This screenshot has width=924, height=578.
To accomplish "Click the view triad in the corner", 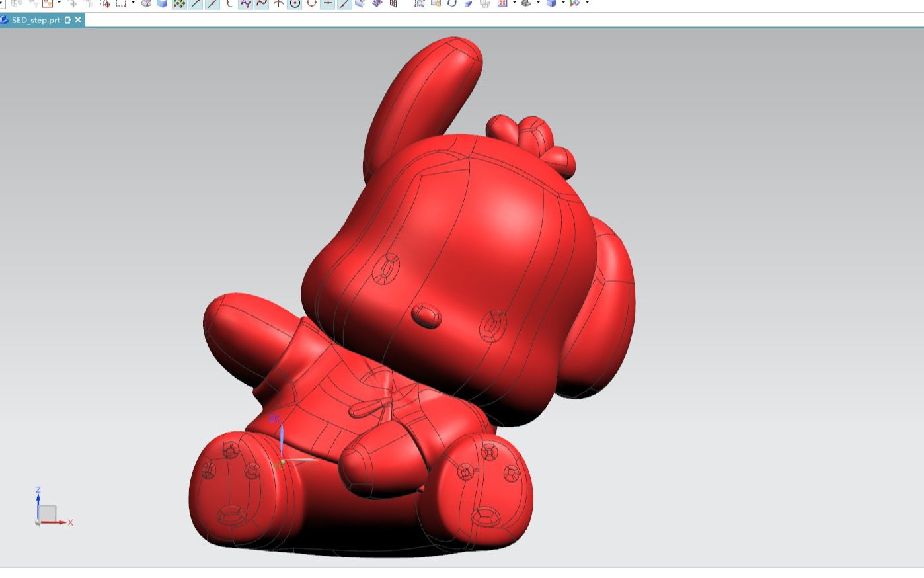I will (52, 507).
